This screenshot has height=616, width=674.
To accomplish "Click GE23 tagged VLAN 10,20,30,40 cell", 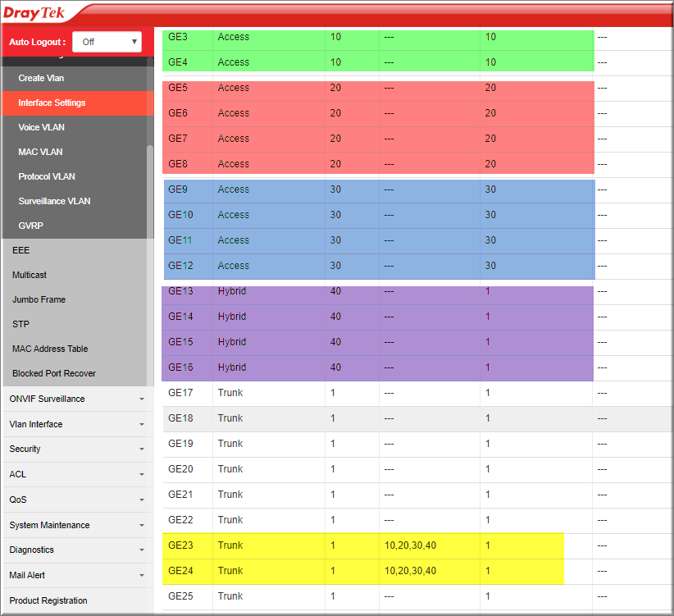I will [430, 545].
